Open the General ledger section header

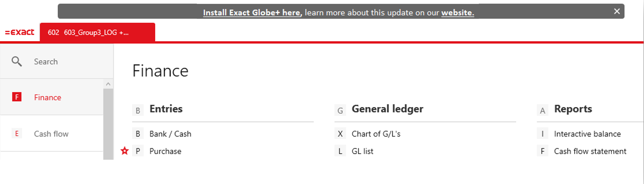[x=388, y=109]
